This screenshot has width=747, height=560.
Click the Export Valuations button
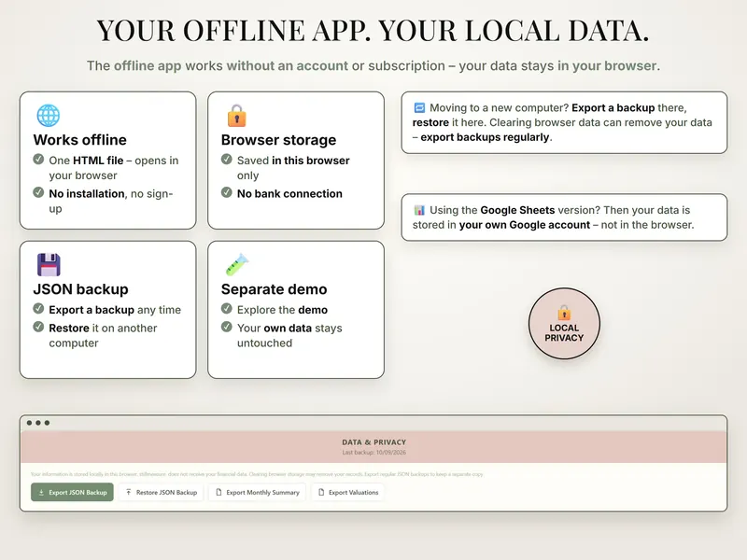(347, 493)
